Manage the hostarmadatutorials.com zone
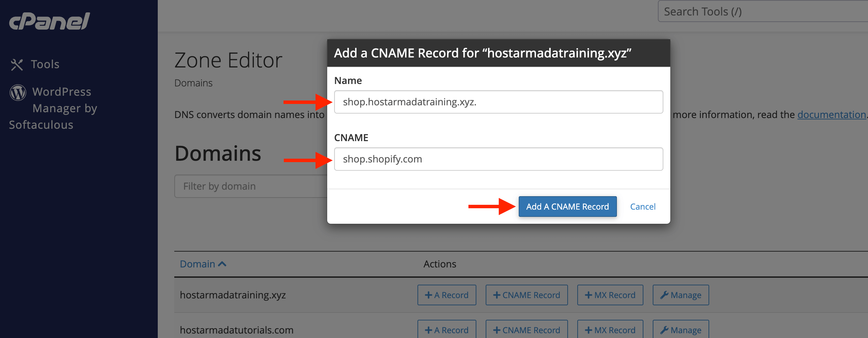Image resolution: width=868 pixels, height=338 pixels. point(681,330)
